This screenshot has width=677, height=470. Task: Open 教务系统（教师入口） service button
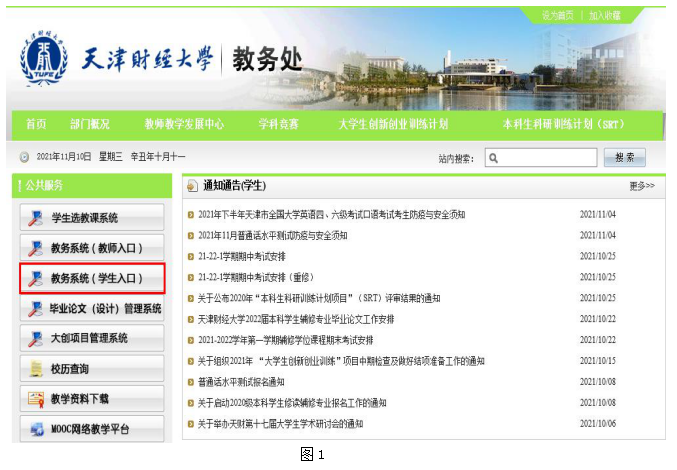pyautogui.click(x=92, y=248)
